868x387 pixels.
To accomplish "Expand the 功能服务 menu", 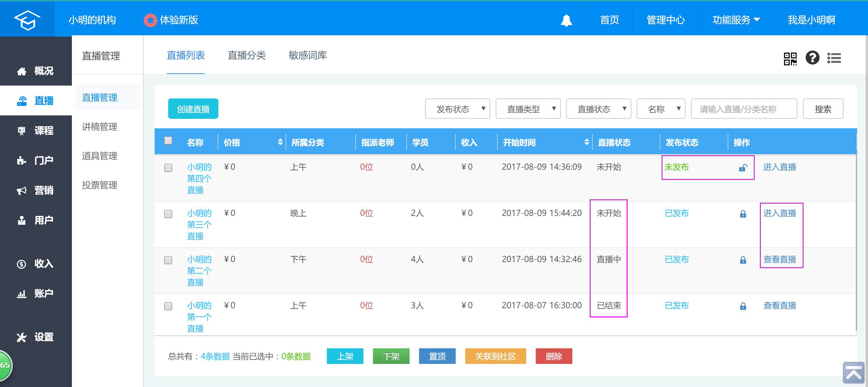I will click(736, 20).
